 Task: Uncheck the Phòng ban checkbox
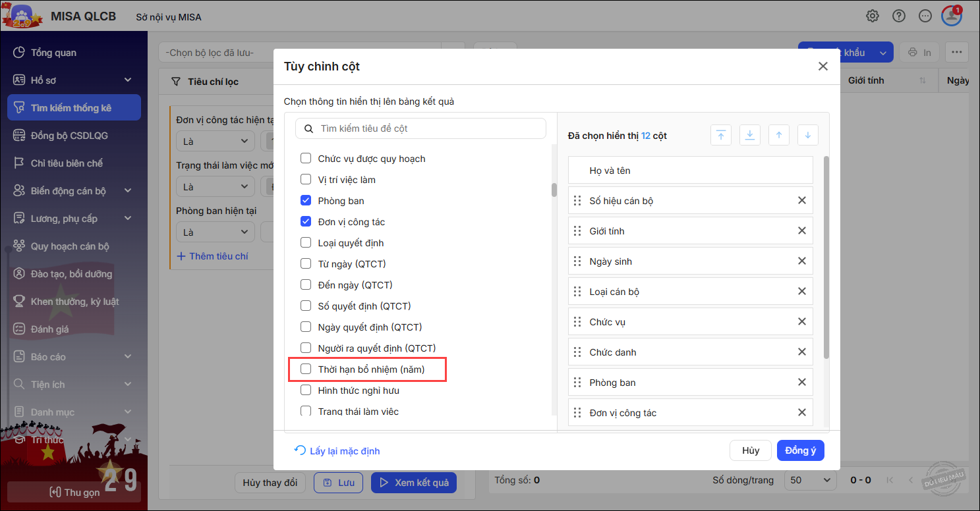[x=306, y=201]
